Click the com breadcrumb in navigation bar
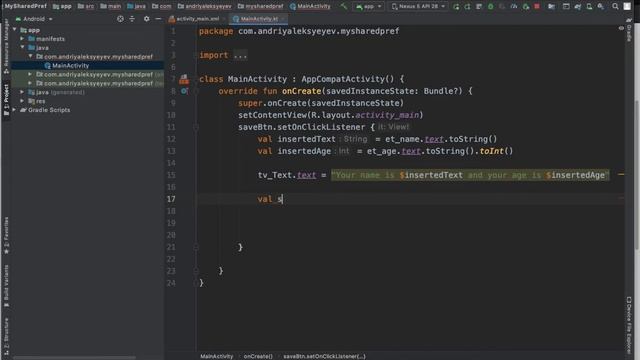 point(161,6)
